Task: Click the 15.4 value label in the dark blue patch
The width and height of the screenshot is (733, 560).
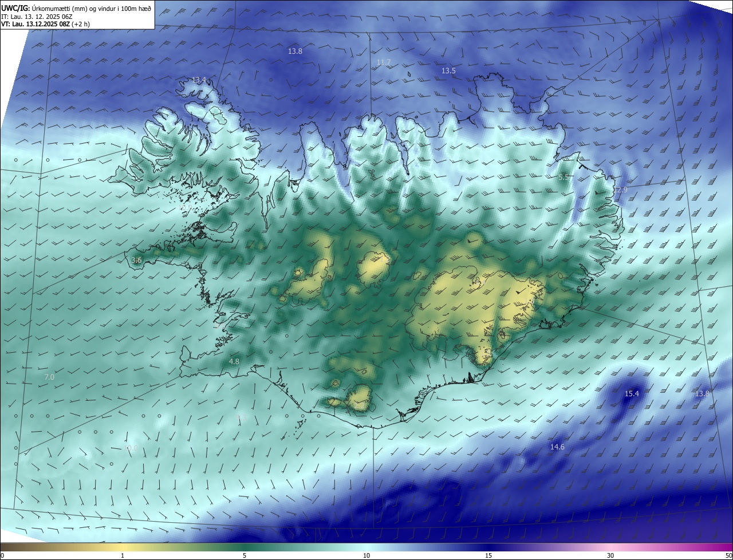Action: [x=632, y=393]
